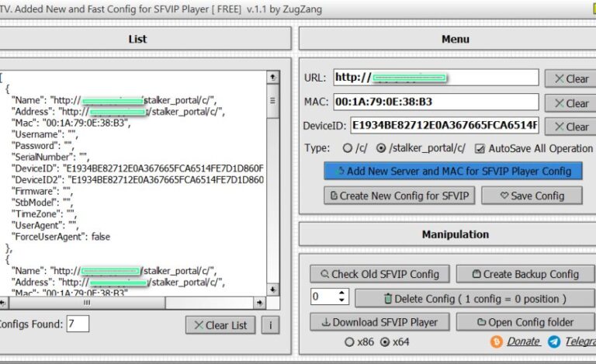Click the List panel header
Image resolution: width=596 pixels, height=364 pixels.
[x=137, y=39]
